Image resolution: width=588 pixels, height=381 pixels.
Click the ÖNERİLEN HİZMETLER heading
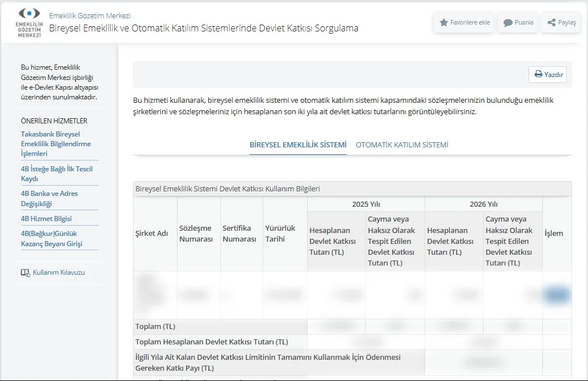coord(54,121)
